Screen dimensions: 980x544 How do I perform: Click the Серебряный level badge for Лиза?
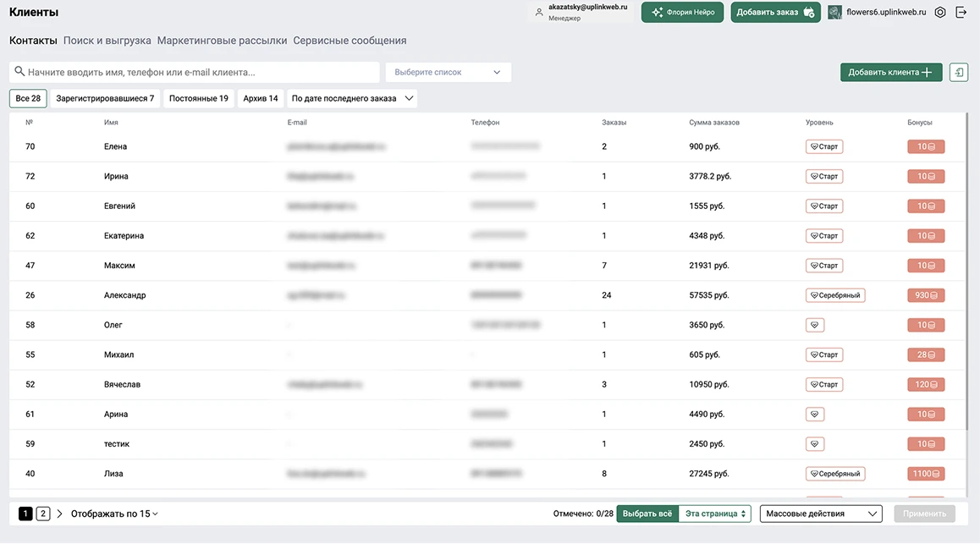(835, 474)
